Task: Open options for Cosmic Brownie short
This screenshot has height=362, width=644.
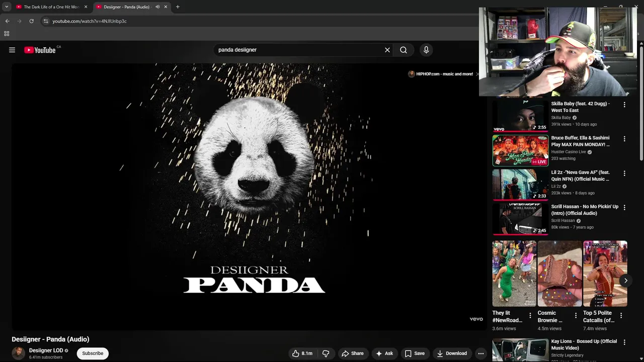Action: coord(576,316)
